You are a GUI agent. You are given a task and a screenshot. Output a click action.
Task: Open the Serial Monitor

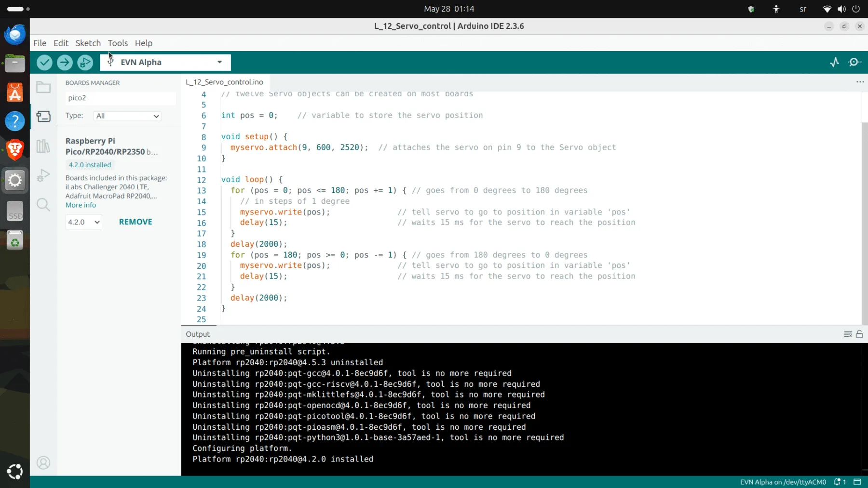tap(855, 62)
